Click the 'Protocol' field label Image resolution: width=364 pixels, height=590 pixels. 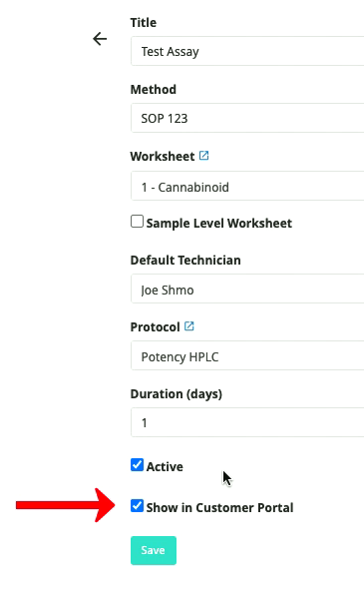tap(155, 327)
